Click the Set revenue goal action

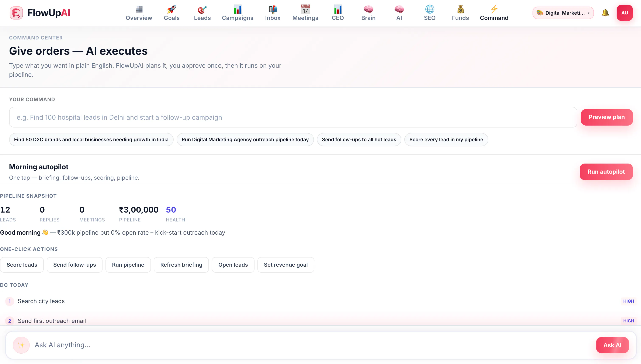click(286, 265)
